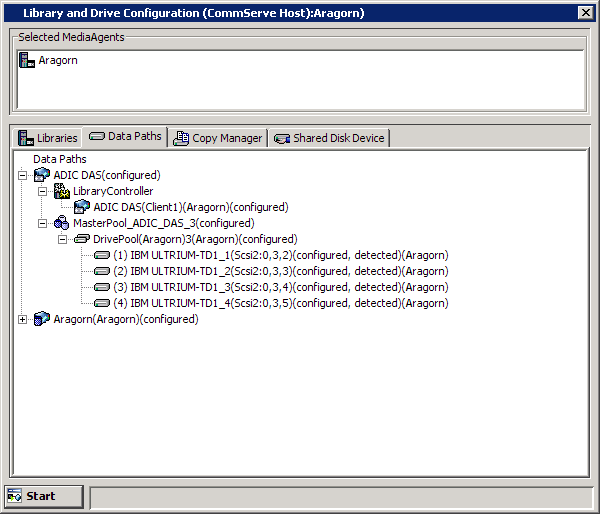600x514 pixels.
Task: Select ADIC DAS(Client1)(Aragorn)(configured) row
Action: [191, 207]
